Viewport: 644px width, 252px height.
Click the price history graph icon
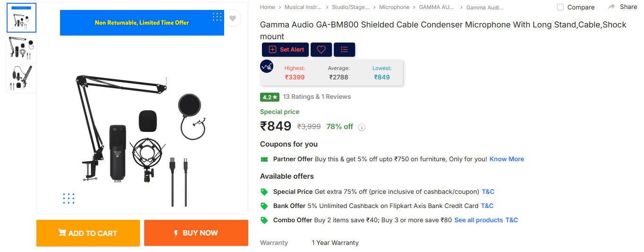pyautogui.click(x=267, y=67)
